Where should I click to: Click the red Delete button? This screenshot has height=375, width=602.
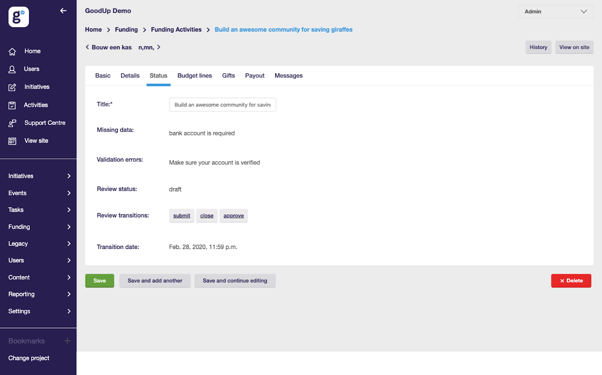pos(571,281)
